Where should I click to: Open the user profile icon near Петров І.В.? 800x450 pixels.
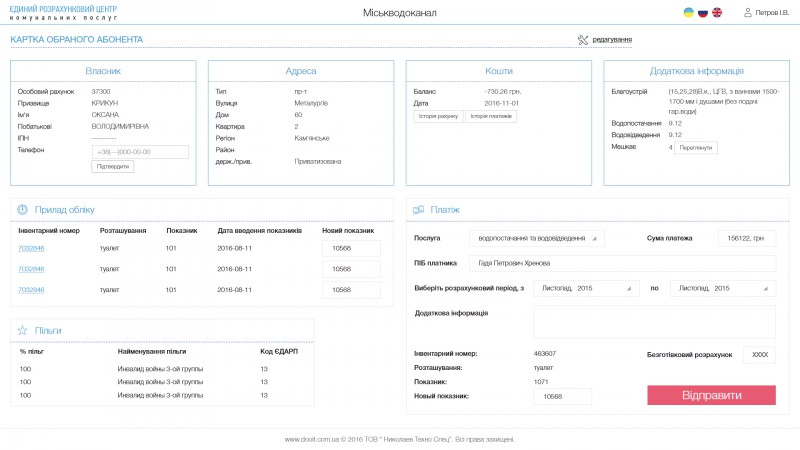(747, 12)
